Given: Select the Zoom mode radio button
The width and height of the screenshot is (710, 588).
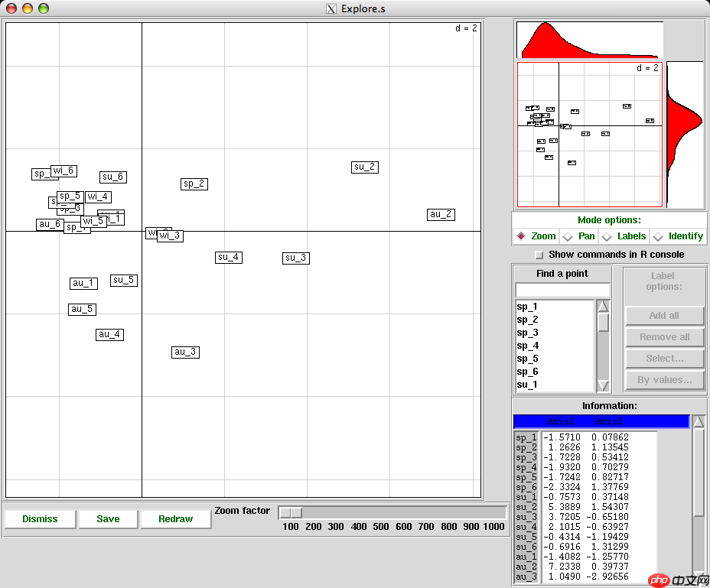Looking at the screenshot, I should point(521,236).
